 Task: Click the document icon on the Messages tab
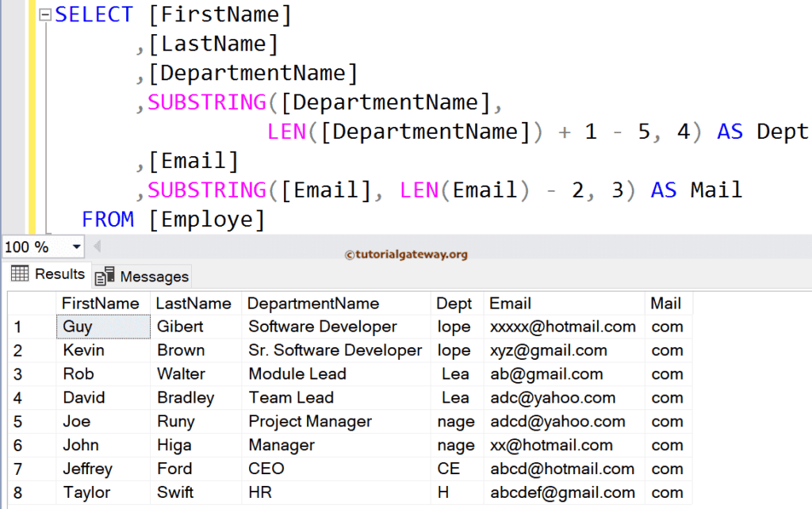tap(103, 276)
